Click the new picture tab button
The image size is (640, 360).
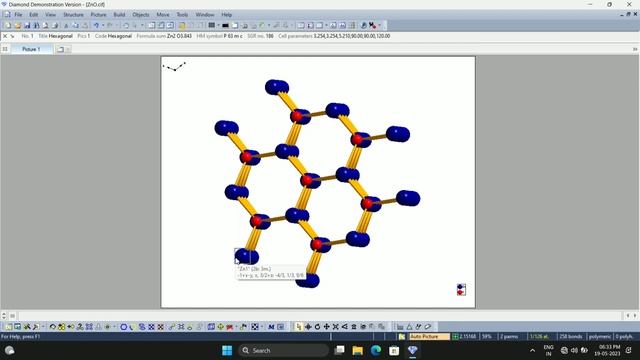click(60, 49)
